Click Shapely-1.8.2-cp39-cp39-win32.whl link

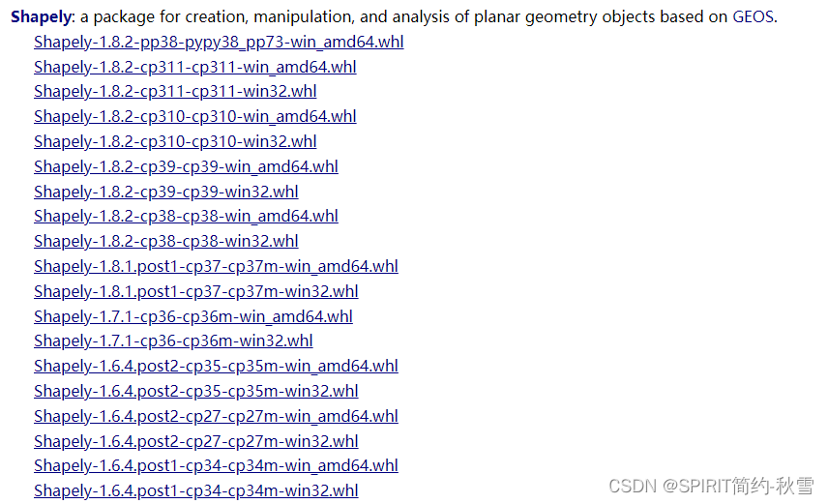(x=166, y=192)
